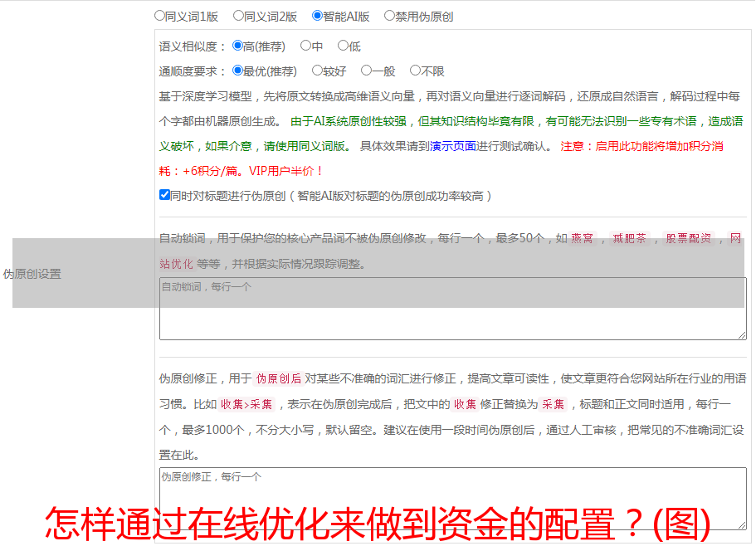The height and width of the screenshot is (546, 756).
Task: Click the 通顺度要求 label
Action: [x=193, y=72]
